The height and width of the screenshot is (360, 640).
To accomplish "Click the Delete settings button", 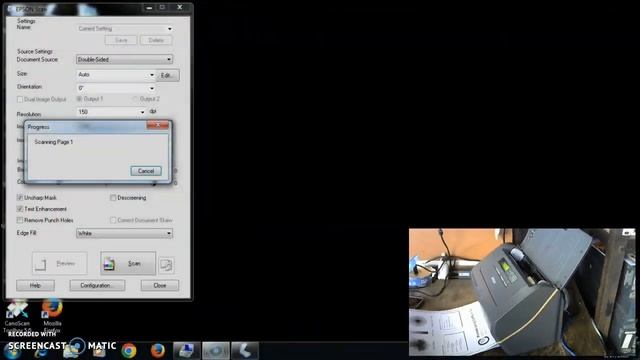I will click(x=156, y=40).
